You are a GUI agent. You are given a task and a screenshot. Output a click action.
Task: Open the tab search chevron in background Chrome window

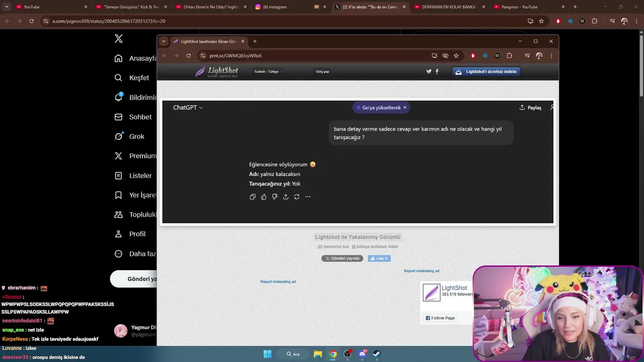pos(7,7)
